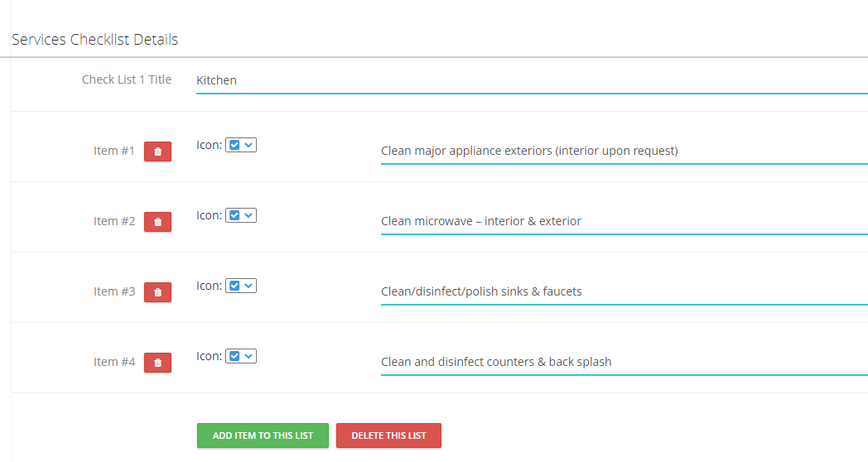Screen dimensions: 868x462
Task: Remove Item #3 using the red trash button
Action: 157,292
